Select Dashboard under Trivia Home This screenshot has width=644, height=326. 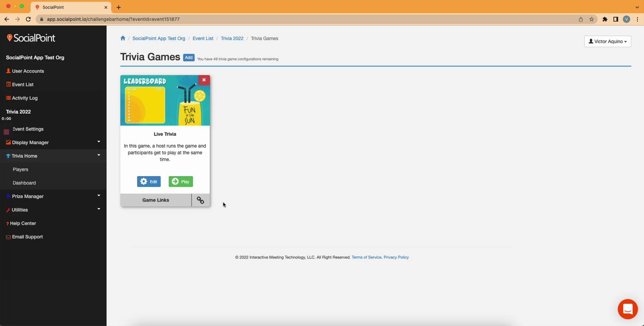(24, 183)
